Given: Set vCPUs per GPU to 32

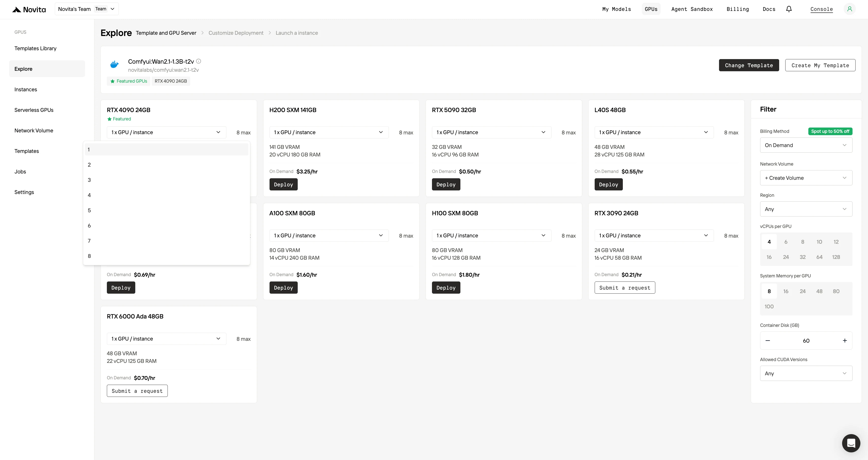Looking at the screenshot, I should click(803, 257).
